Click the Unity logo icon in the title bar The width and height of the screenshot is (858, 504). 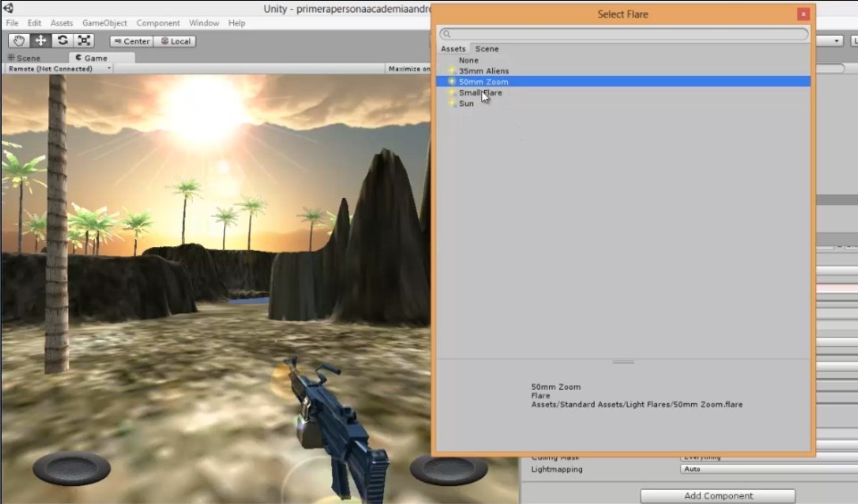(8, 8)
